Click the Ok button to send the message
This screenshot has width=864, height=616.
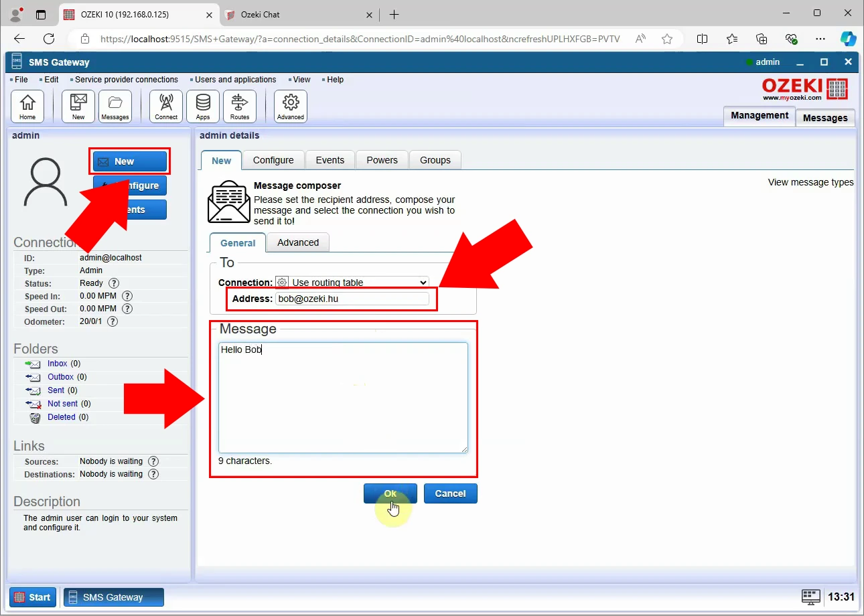click(390, 493)
